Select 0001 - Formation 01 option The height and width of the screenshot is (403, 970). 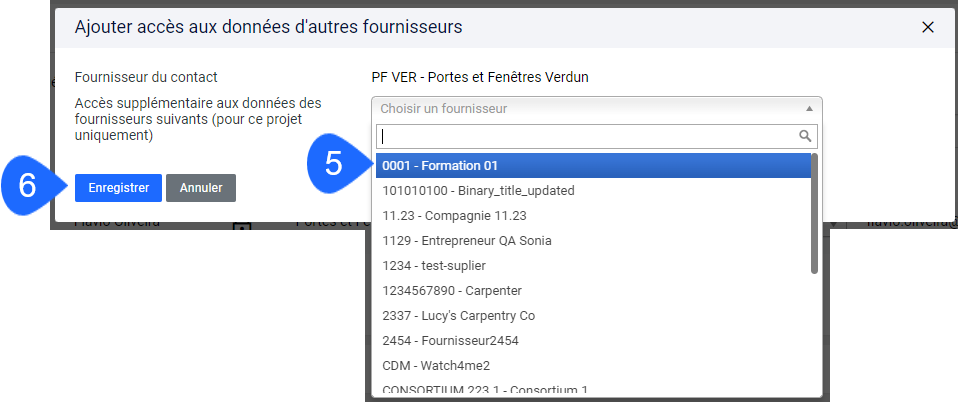(593, 166)
